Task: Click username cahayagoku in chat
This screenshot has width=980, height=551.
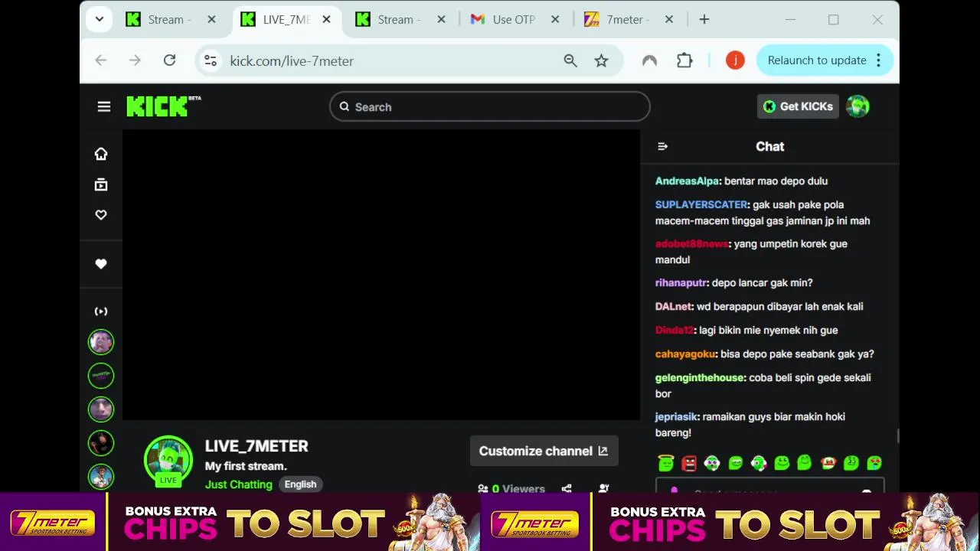Action: 685,354
